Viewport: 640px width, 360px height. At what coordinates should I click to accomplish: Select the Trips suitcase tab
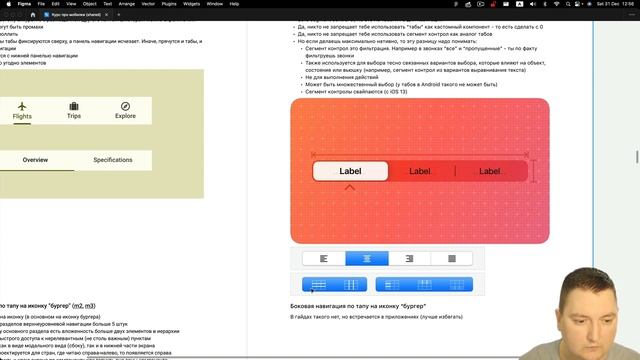(x=74, y=111)
